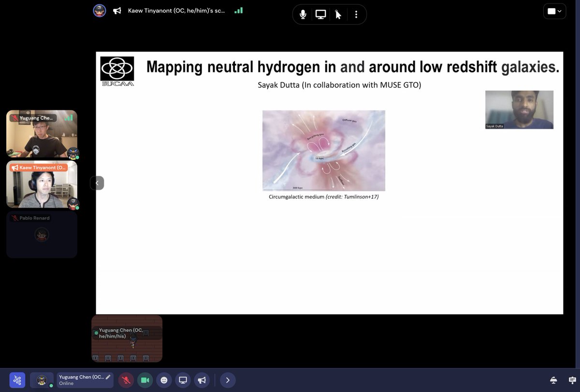The width and height of the screenshot is (580, 392).
Task: Click the slide title "Mapping neutral hydrogen"
Action: click(353, 67)
